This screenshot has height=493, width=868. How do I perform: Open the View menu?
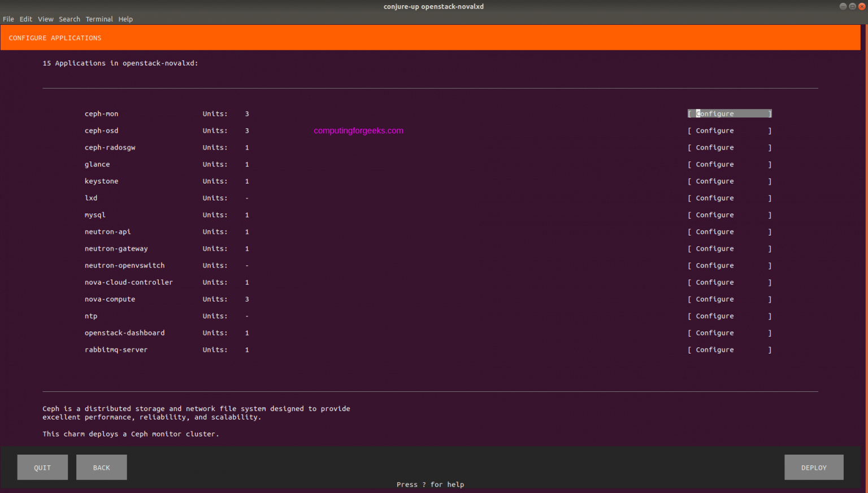(45, 19)
